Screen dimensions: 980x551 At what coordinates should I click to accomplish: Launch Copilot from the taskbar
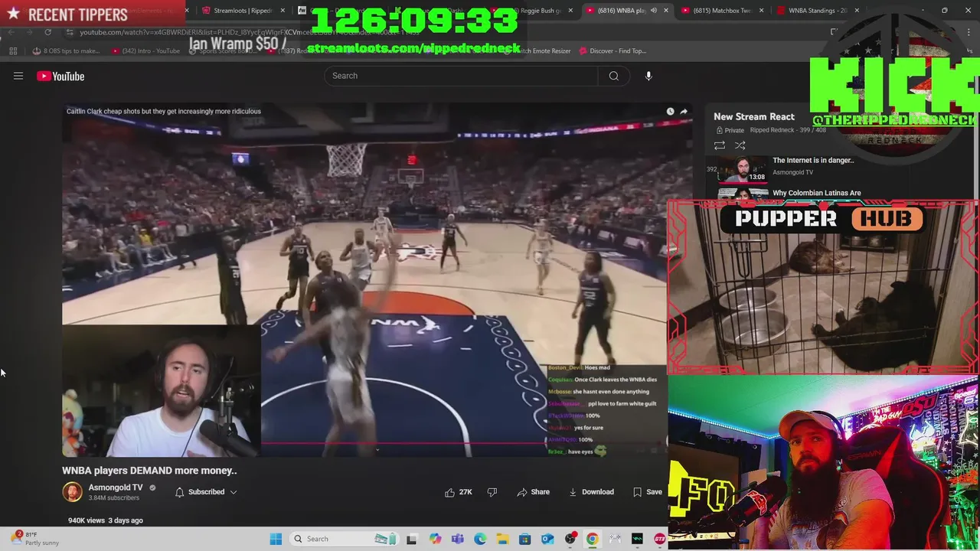(x=435, y=539)
